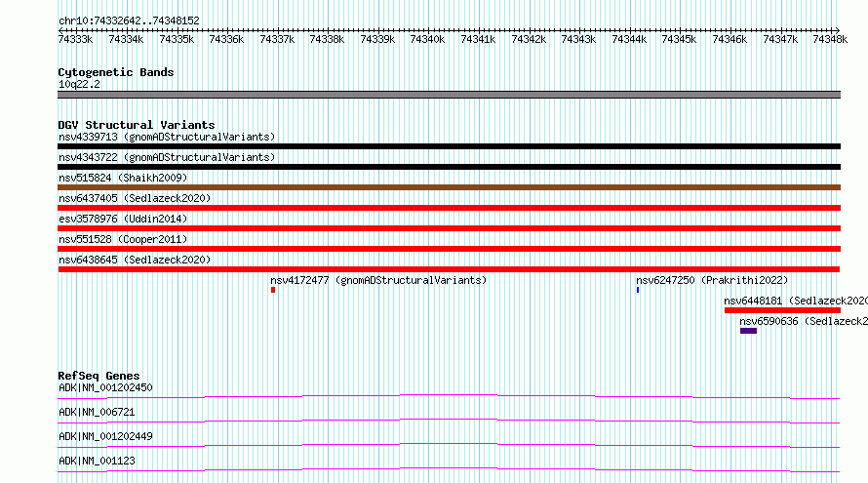Click the gray 10q22.2 cytogenetic band bar
Screen dimensions: 868x483
click(449, 95)
